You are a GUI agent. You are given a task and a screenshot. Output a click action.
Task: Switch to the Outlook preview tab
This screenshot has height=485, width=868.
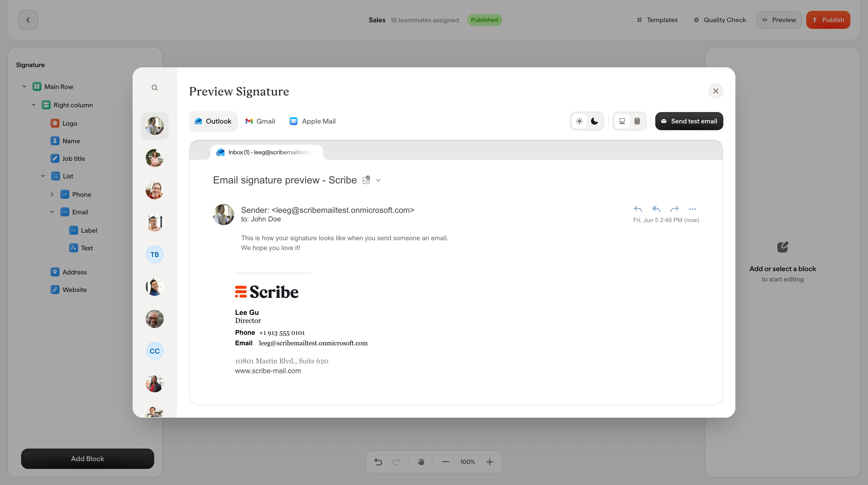click(213, 121)
